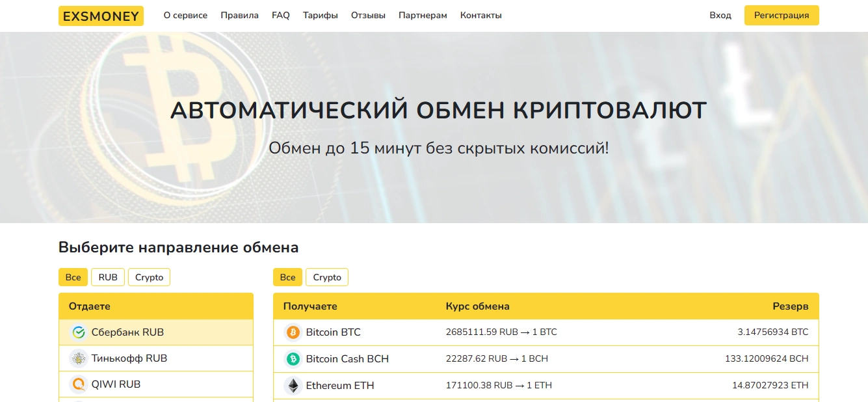Click the QIWI logo icon
This screenshot has height=402, width=868.
pyautogui.click(x=79, y=384)
